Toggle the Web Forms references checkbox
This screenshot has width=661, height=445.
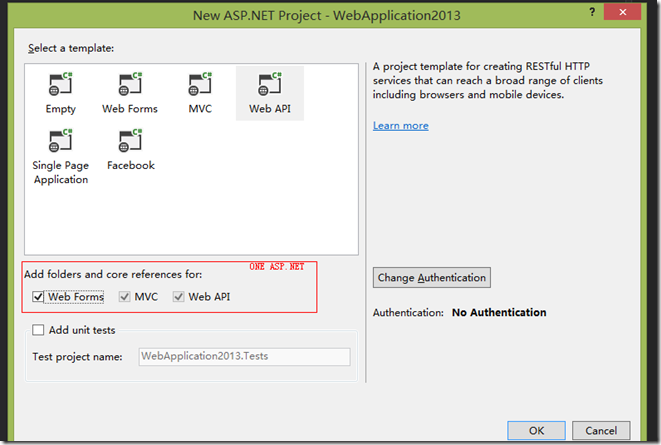pyautogui.click(x=38, y=297)
